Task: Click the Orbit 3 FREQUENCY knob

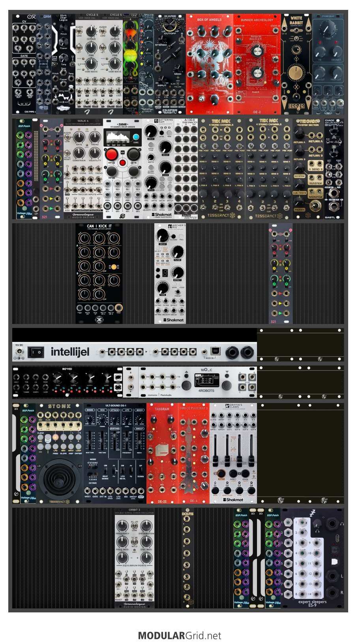Action: pyautogui.click(x=123, y=526)
